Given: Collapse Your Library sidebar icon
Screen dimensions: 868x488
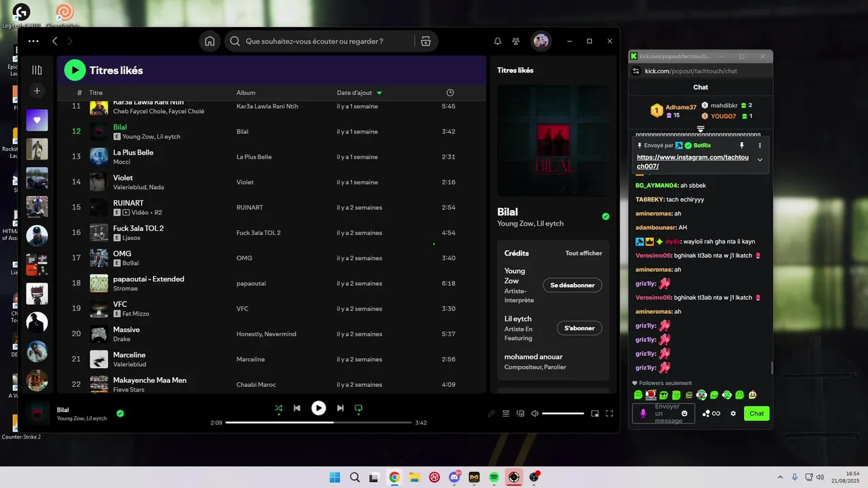Looking at the screenshot, I should tap(37, 70).
